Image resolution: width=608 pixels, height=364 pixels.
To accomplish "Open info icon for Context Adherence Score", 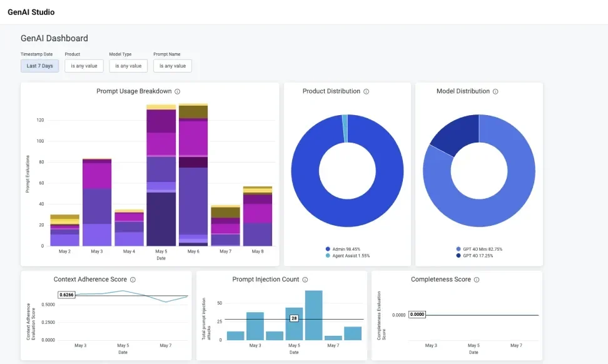I will pyautogui.click(x=133, y=280).
